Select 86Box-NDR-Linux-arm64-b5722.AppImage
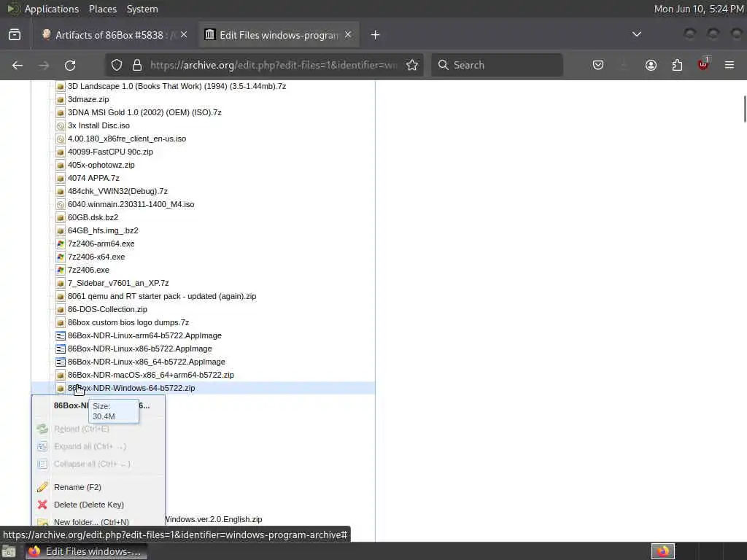 click(144, 335)
